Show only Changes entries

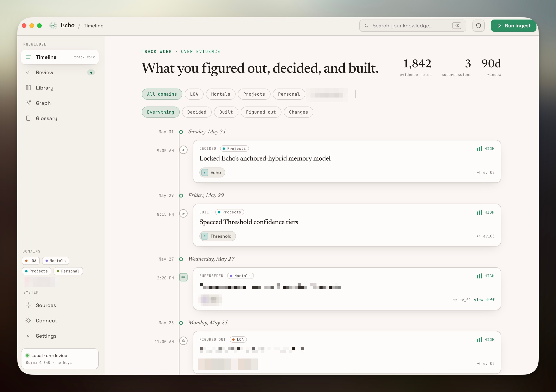click(298, 112)
